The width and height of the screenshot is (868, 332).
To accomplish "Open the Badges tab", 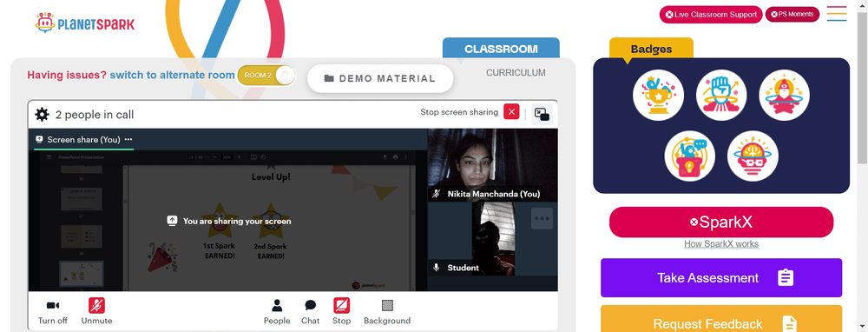I will [651, 49].
